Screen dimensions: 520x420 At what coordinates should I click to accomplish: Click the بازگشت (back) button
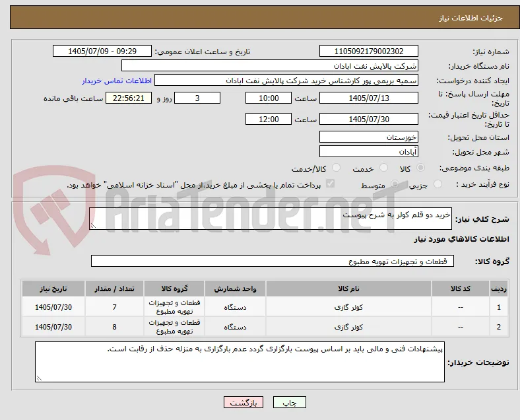click(244, 402)
